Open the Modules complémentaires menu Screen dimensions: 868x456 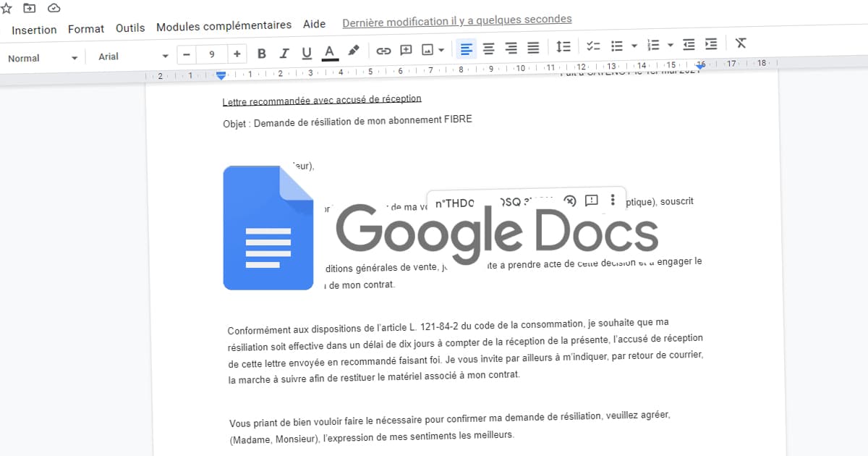pos(224,25)
